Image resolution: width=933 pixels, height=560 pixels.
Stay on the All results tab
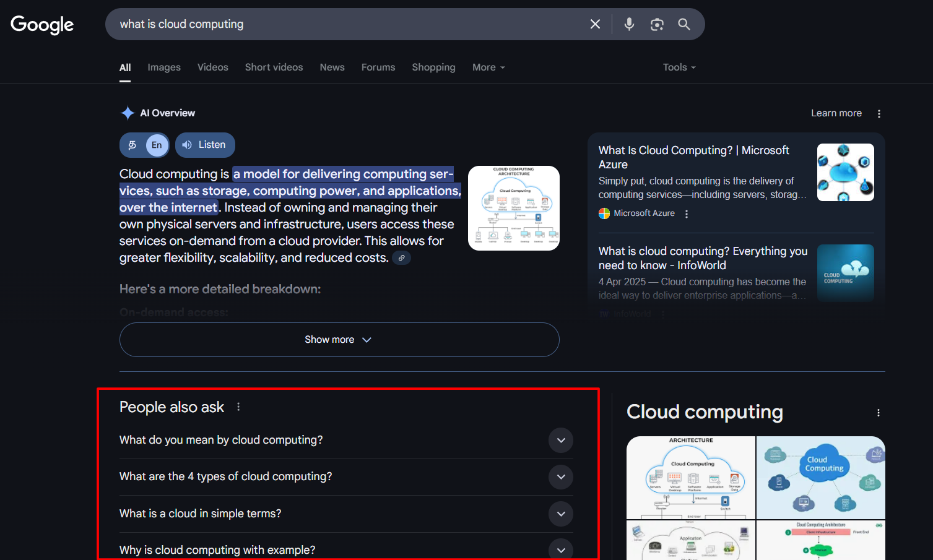click(125, 67)
